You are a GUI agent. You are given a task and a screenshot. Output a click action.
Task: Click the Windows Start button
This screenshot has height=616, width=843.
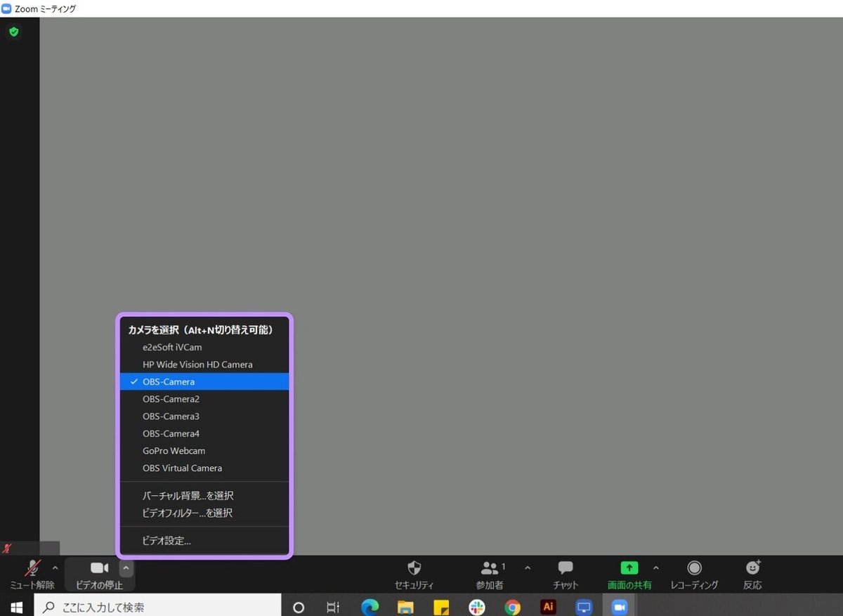coord(17,607)
